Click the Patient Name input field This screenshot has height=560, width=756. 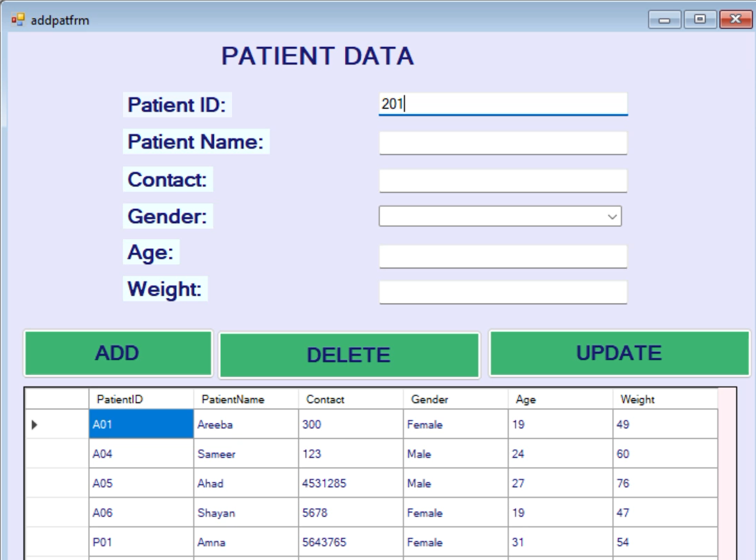click(503, 143)
